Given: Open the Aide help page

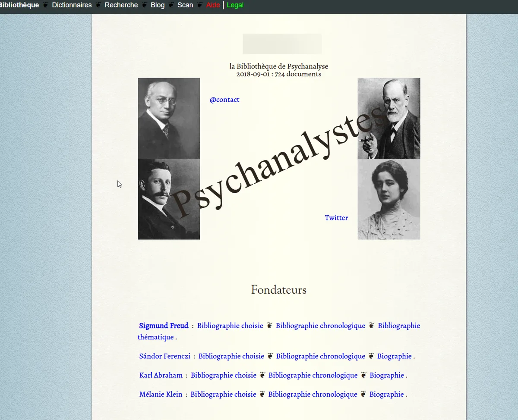Looking at the screenshot, I should (213, 5).
